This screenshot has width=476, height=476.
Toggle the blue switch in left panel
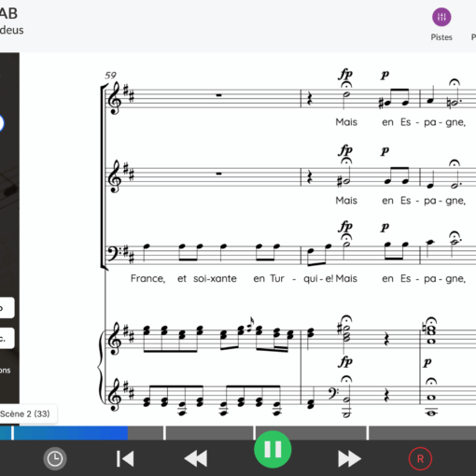1,123
